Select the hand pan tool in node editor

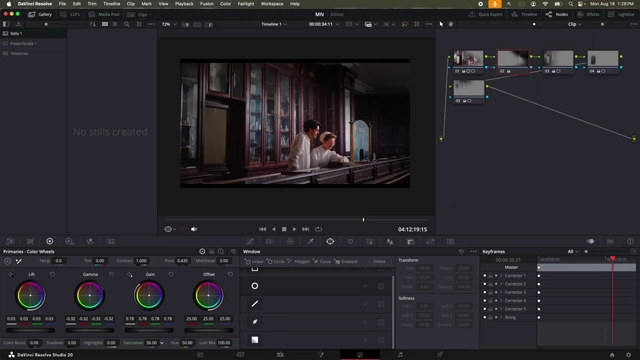point(451,24)
